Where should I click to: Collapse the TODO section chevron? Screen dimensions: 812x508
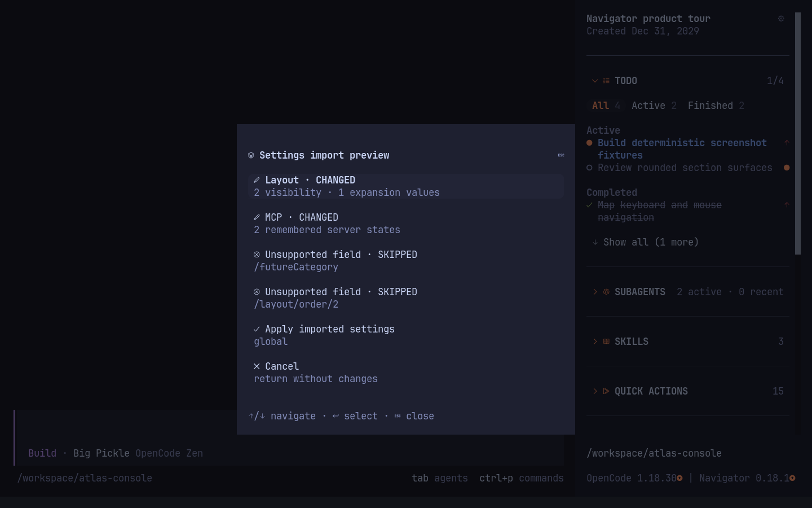[x=595, y=81]
